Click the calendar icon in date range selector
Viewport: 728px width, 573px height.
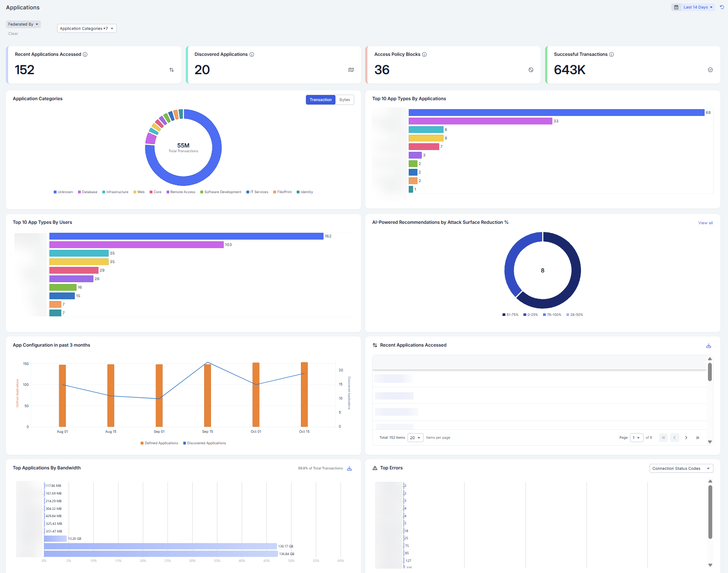coord(676,7)
